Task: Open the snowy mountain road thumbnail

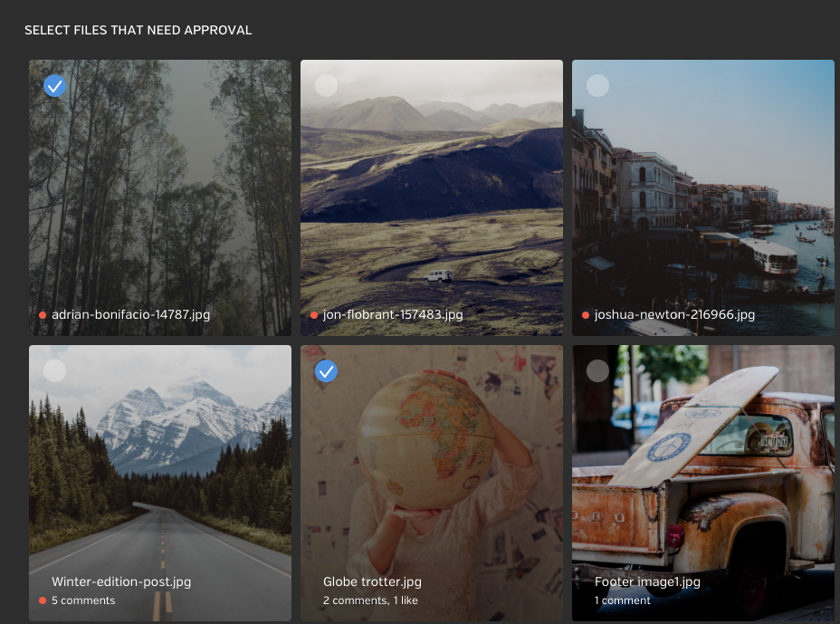Action: [x=160, y=483]
